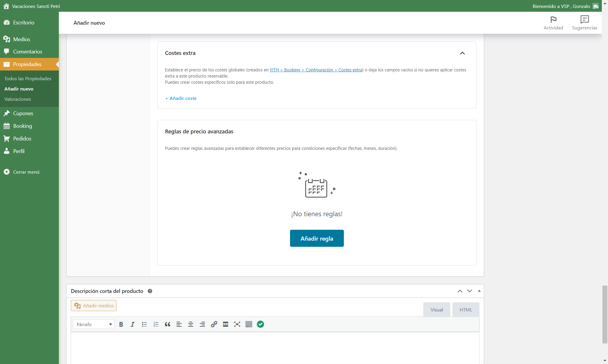Insert the Read More tag
This screenshot has height=364, width=608.
click(x=226, y=324)
